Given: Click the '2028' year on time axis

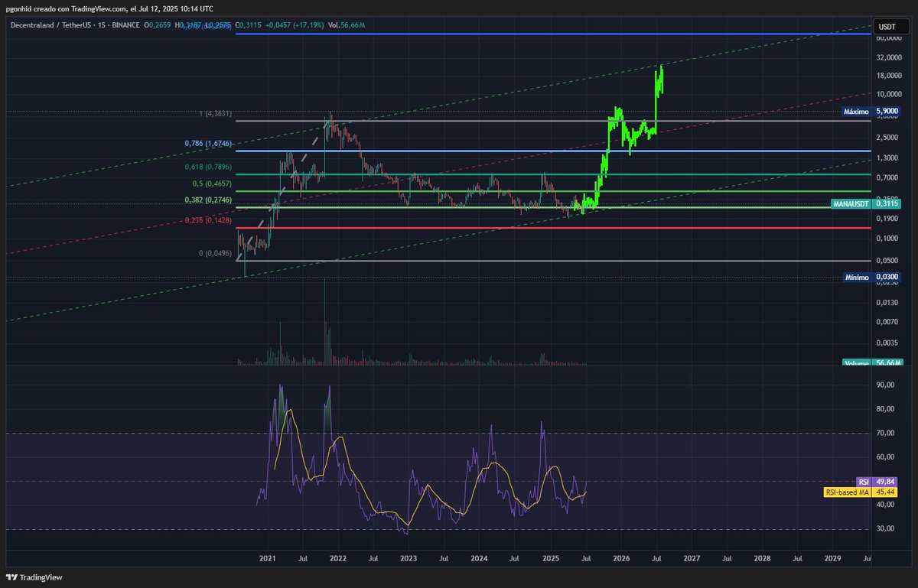Looking at the screenshot, I should click(x=762, y=559).
